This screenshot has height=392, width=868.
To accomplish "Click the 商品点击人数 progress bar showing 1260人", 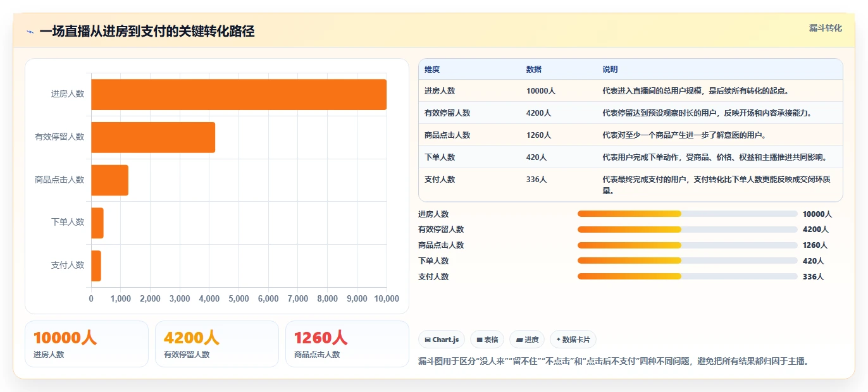I will point(687,245).
